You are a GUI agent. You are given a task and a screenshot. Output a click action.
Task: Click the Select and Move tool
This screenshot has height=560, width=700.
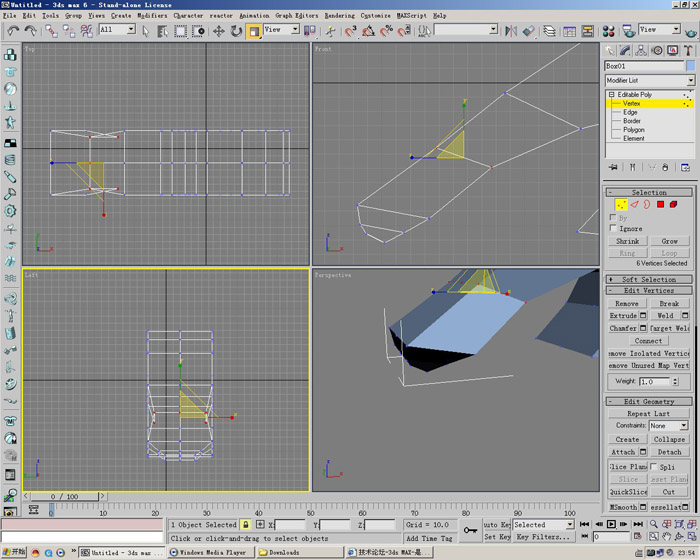[x=219, y=31]
